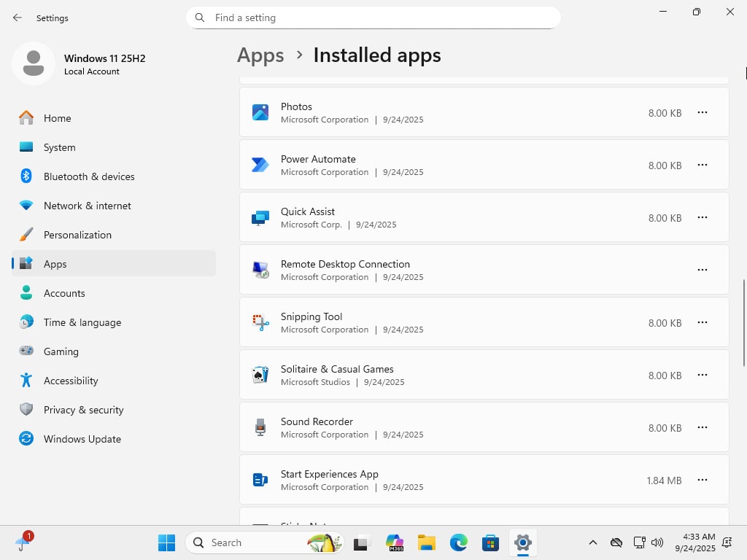The height and width of the screenshot is (560, 747).
Task: Open more options for Photos
Action: pyautogui.click(x=703, y=112)
